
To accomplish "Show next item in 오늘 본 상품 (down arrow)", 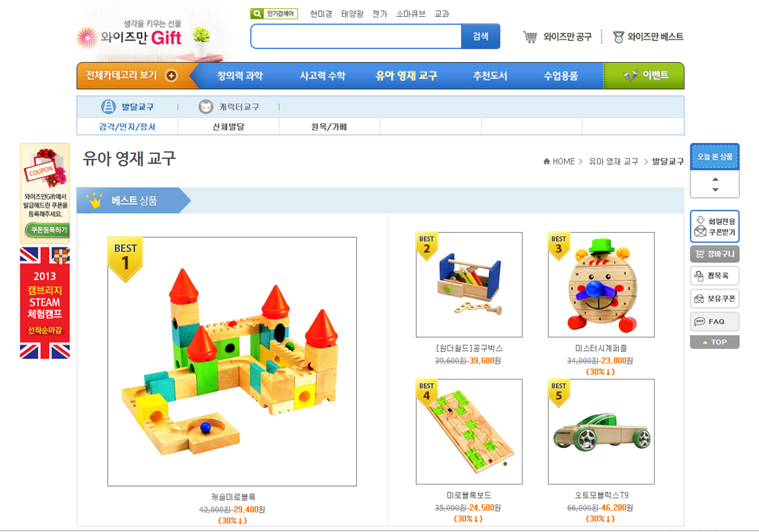I will pyautogui.click(x=715, y=190).
